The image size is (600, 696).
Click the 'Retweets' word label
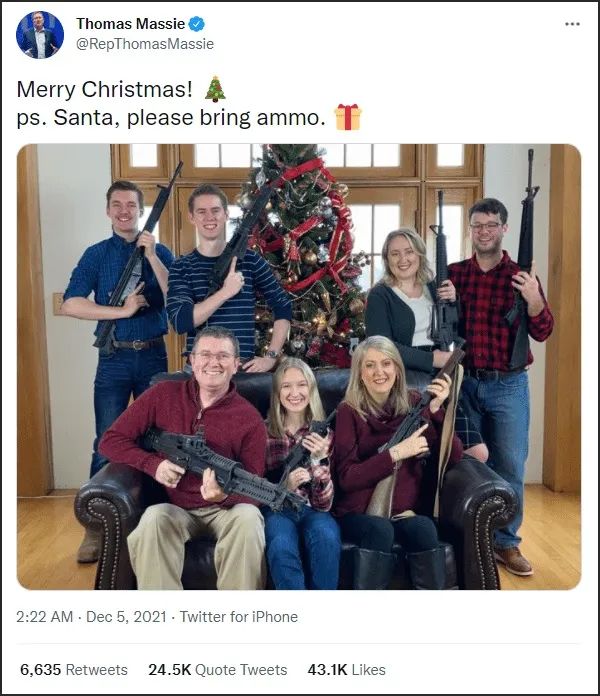[x=96, y=670]
